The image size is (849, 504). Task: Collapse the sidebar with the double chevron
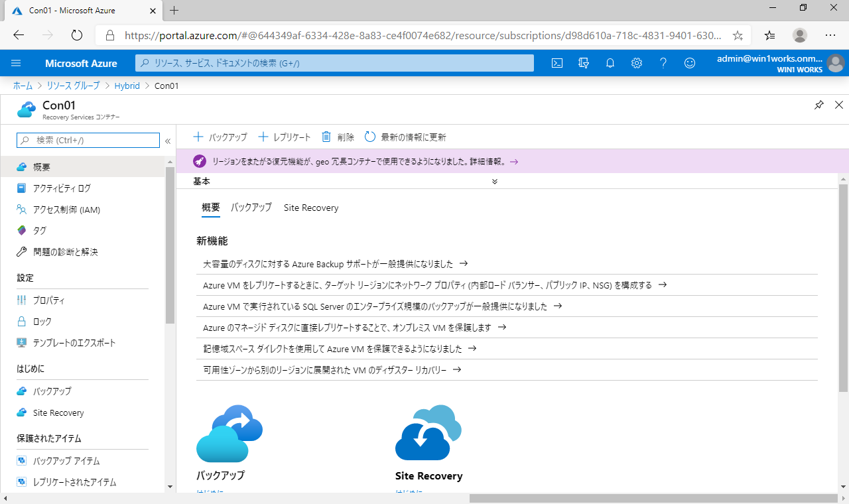(x=168, y=141)
